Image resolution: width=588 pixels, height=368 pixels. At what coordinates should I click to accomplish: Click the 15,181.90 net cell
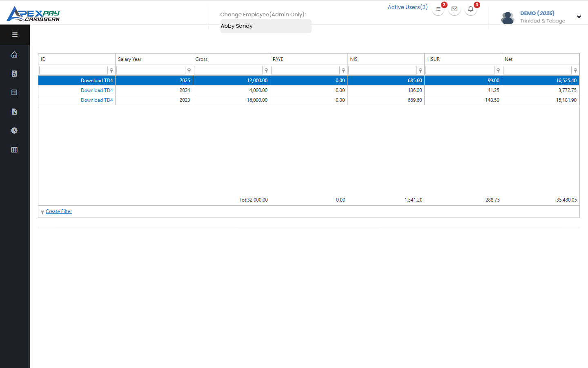[541, 100]
